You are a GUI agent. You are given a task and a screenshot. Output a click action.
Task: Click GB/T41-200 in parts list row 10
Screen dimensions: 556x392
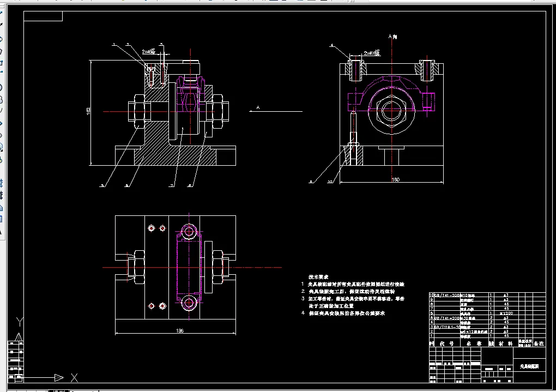coord(447,295)
